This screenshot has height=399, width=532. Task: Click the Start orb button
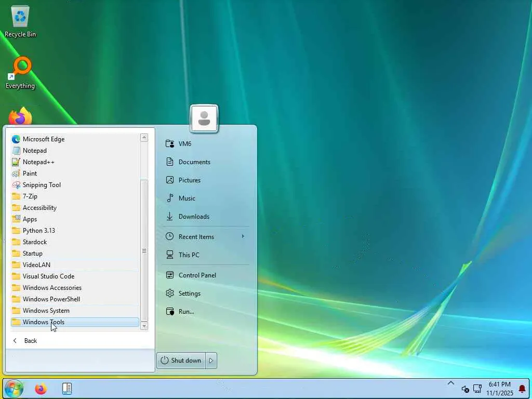coord(14,389)
